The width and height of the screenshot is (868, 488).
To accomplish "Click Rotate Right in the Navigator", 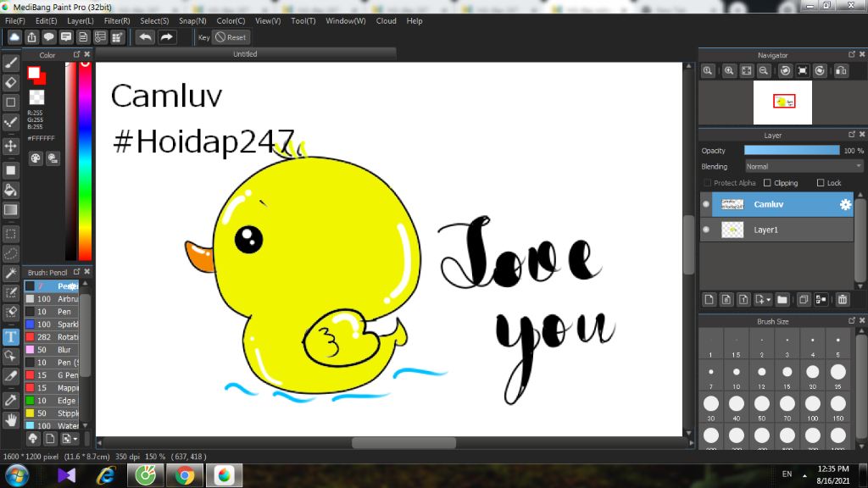I will coord(820,71).
